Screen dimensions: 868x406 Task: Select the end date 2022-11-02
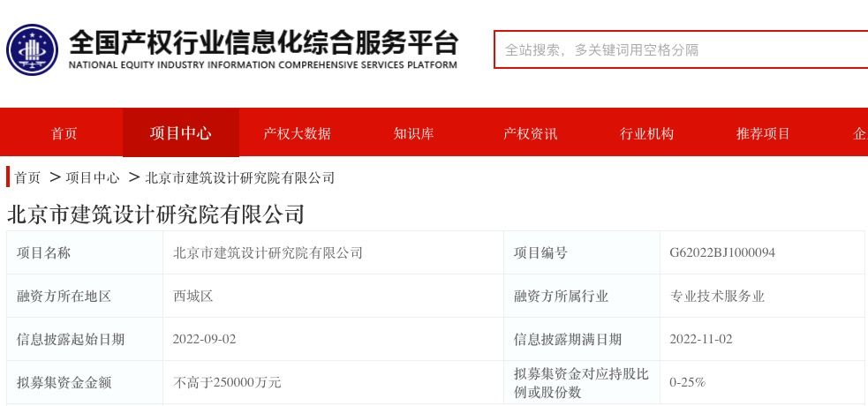click(x=701, y=339)
